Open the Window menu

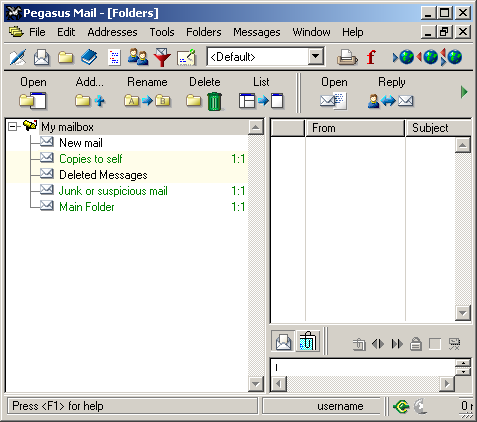[x=311, y=32]
